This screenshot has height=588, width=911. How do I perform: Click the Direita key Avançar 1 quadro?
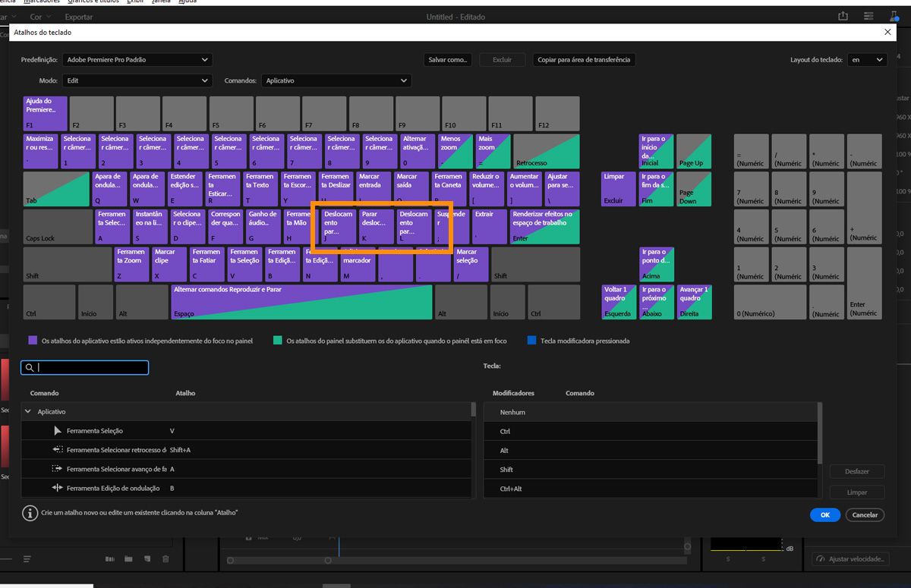pyautogui.click(x=694, y=302)
